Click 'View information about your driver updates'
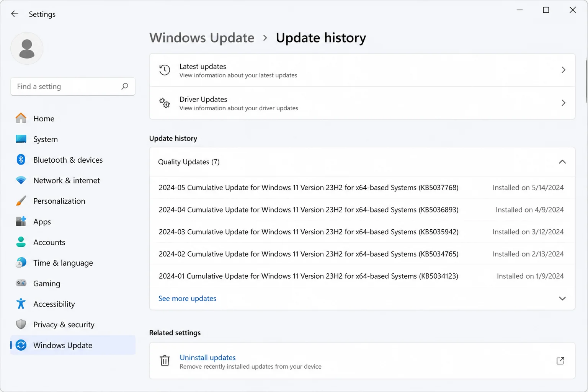The width and height of the screenshot is (588, 392). pos(238,108)
